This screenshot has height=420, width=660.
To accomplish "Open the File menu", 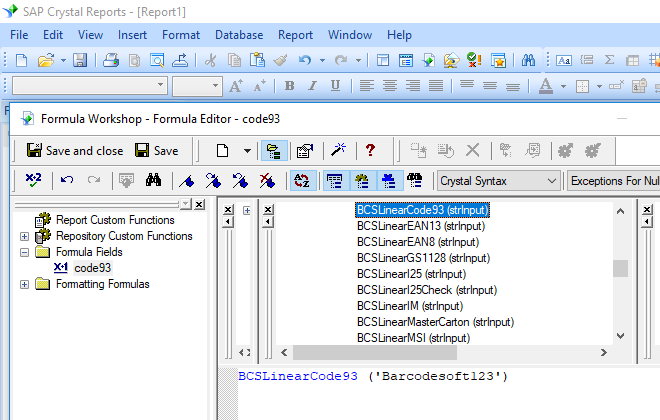I will (19, 35).
